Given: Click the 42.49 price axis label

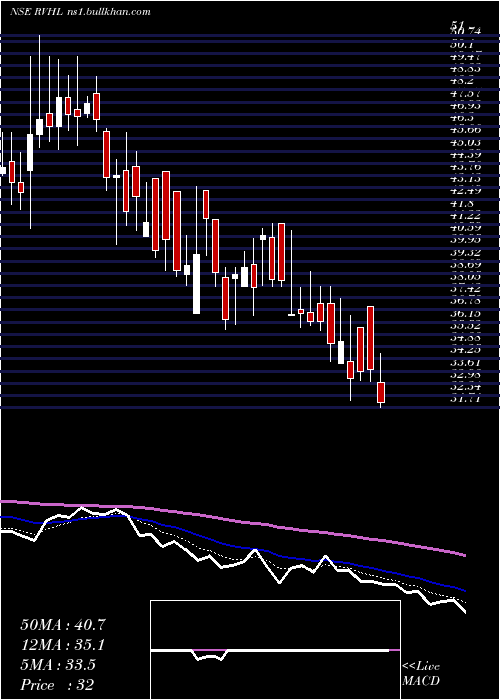Looking at the screenshot, I should tap(466, 191).
